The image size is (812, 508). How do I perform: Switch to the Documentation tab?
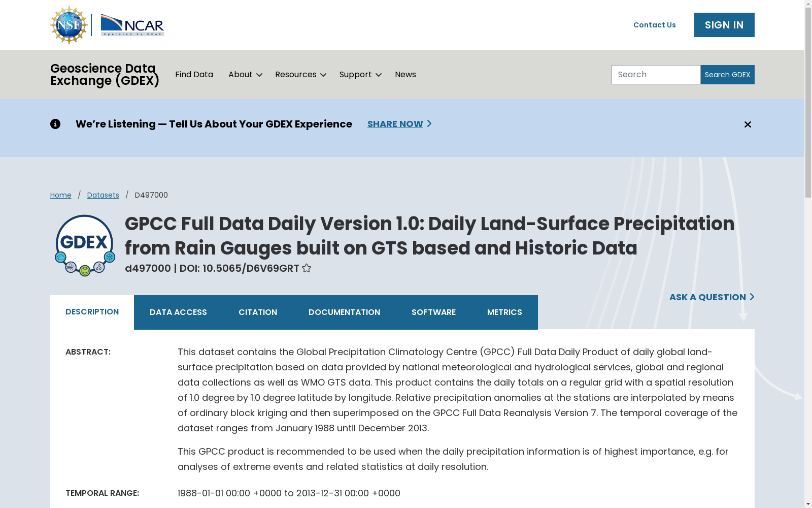point(344,312)
